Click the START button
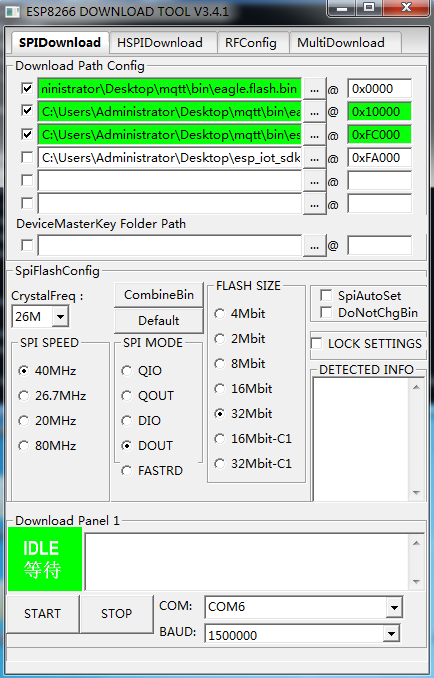Screen dimensions: 434x678 tap(42, 614)
